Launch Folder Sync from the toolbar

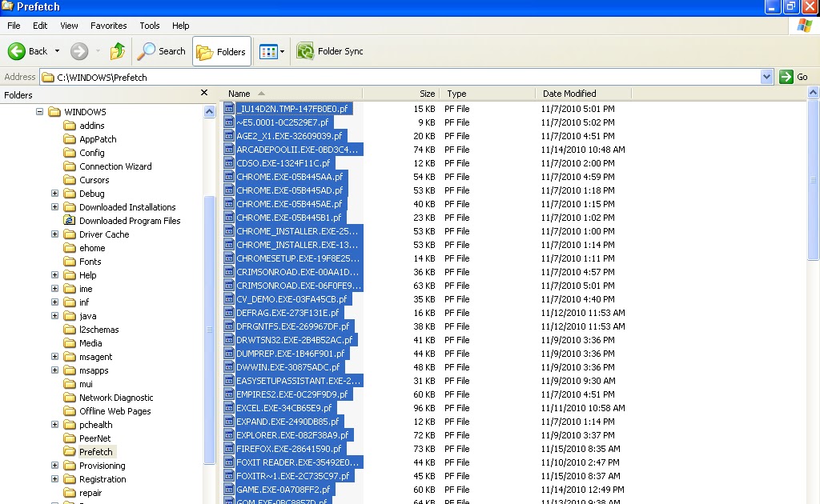pyautogui.click(x=330, y=51)
